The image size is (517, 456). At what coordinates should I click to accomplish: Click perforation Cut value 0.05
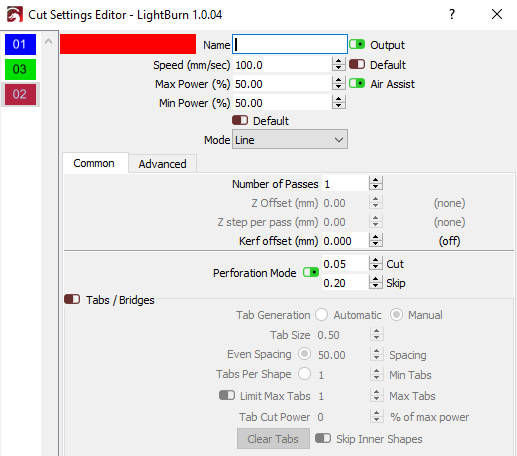[345, 264]
